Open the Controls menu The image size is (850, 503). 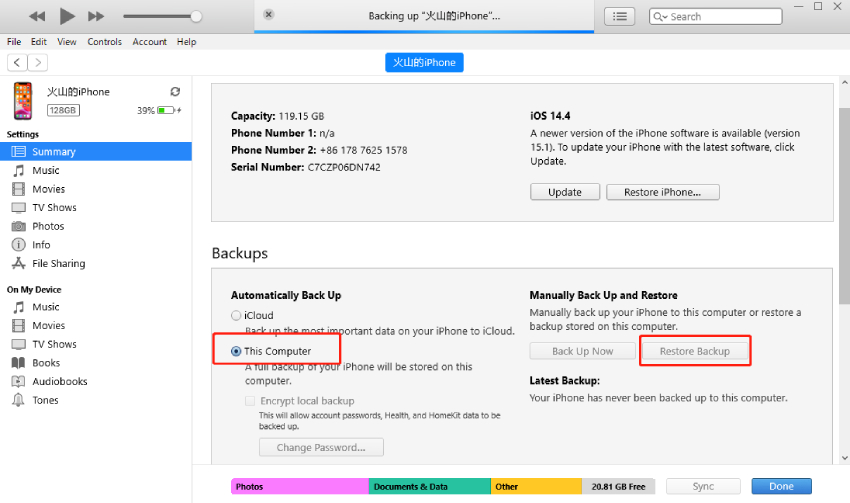point(105,42)
